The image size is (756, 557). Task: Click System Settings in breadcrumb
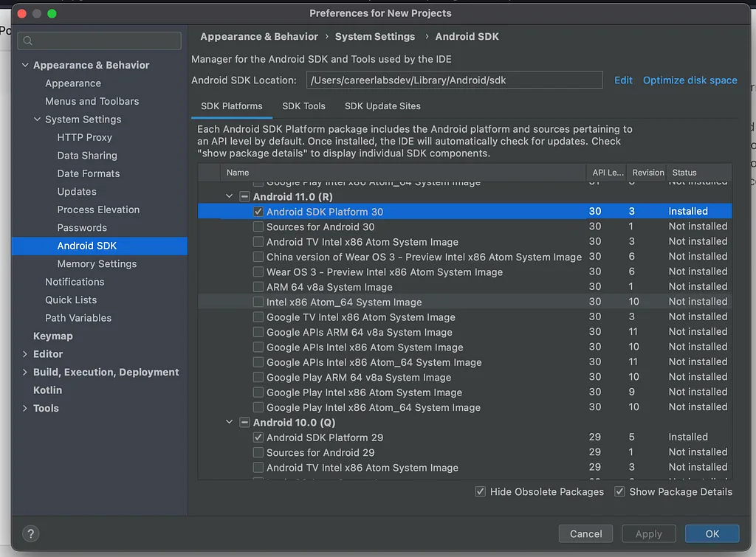coord(374,37)
